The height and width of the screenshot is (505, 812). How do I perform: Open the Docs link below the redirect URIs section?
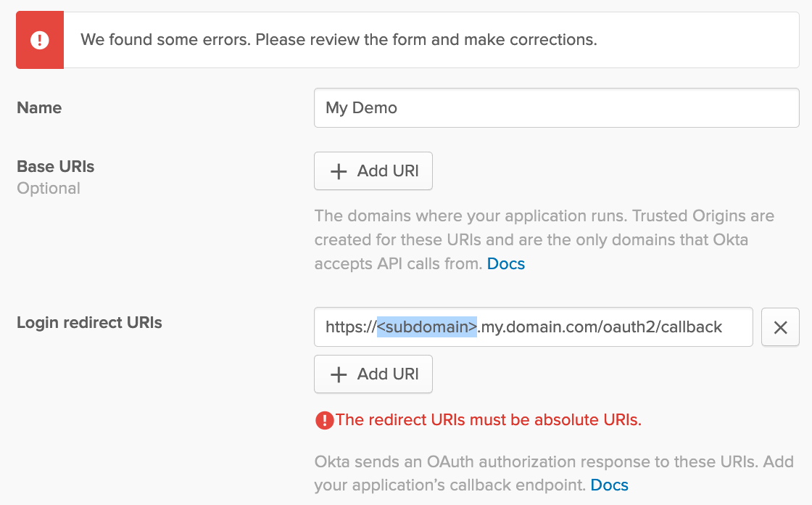pyautogui.click(x=609, y=485)
